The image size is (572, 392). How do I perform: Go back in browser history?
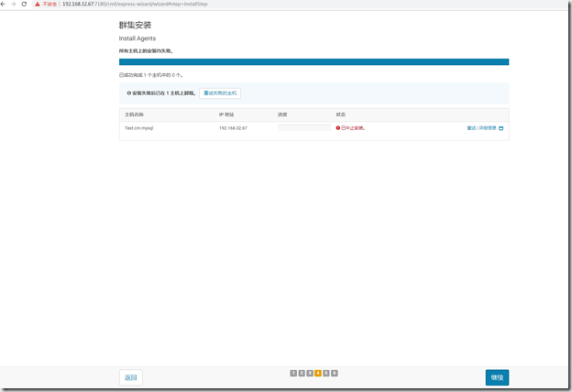[x=4, y=4]
